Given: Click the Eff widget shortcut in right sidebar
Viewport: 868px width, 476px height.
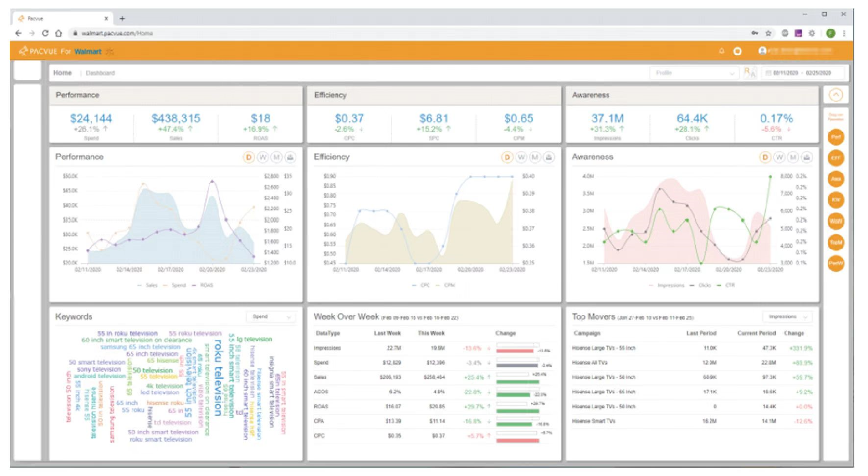Looking at the screenshot, I should (x=836, y=158).
